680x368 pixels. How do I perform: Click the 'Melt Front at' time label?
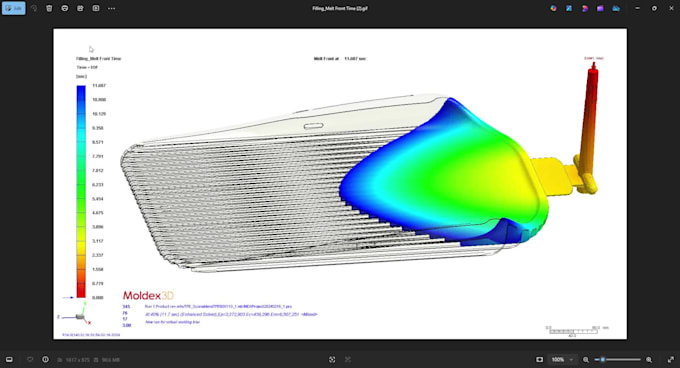tap(340, 59)
